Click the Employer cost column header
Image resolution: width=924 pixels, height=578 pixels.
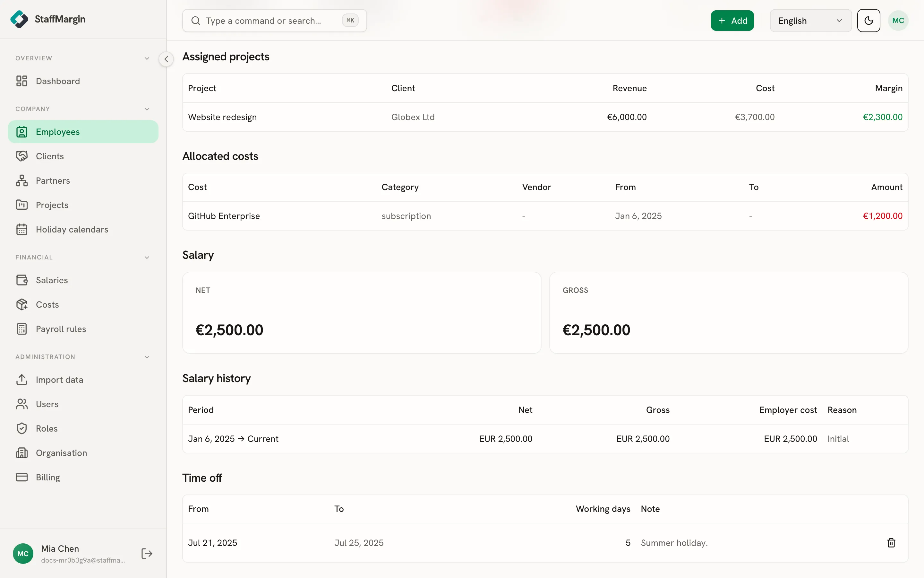pos(788,410)
